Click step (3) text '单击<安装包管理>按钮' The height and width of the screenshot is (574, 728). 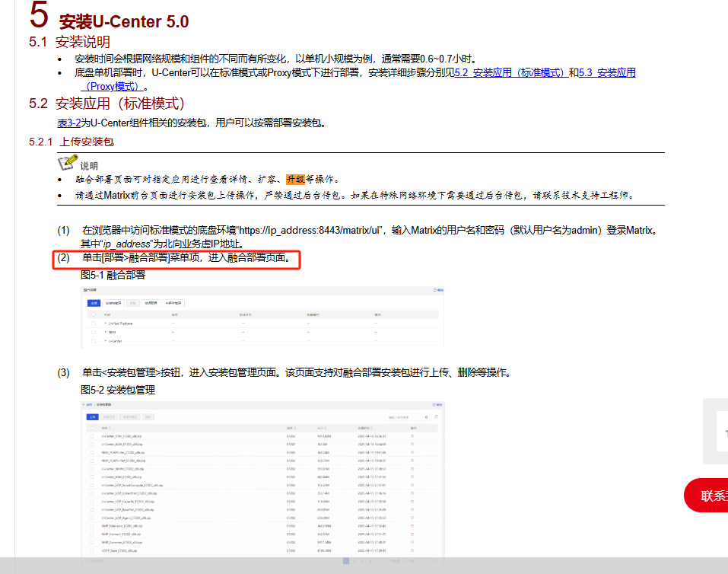132,372
